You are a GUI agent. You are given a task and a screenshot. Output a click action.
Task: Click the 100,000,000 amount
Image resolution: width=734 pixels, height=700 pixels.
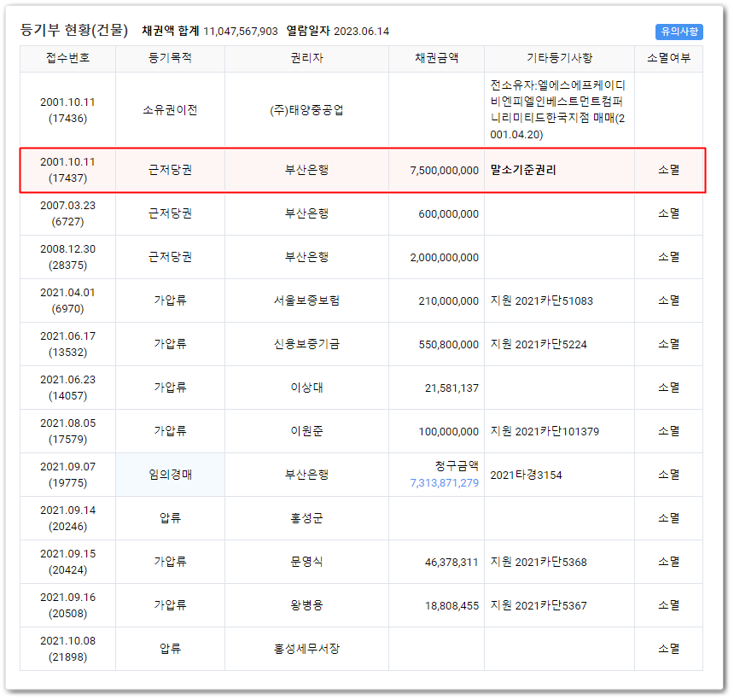tap(448, 432)
